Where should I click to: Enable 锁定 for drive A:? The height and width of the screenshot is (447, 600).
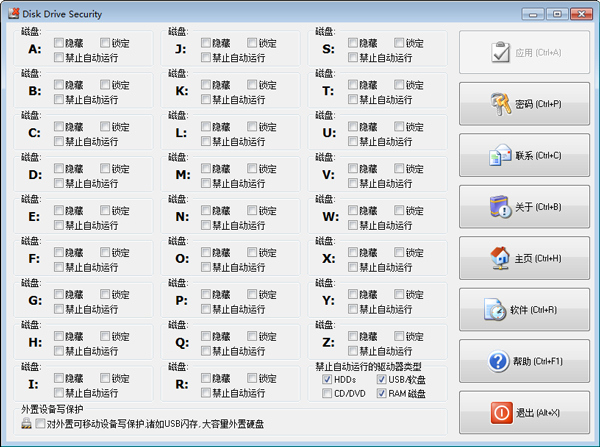pos(105,42)
